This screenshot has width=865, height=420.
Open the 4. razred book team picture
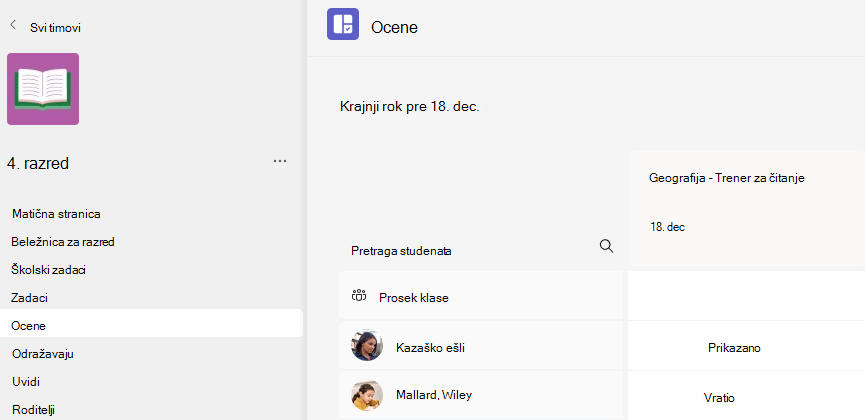(x=43, y=89)
